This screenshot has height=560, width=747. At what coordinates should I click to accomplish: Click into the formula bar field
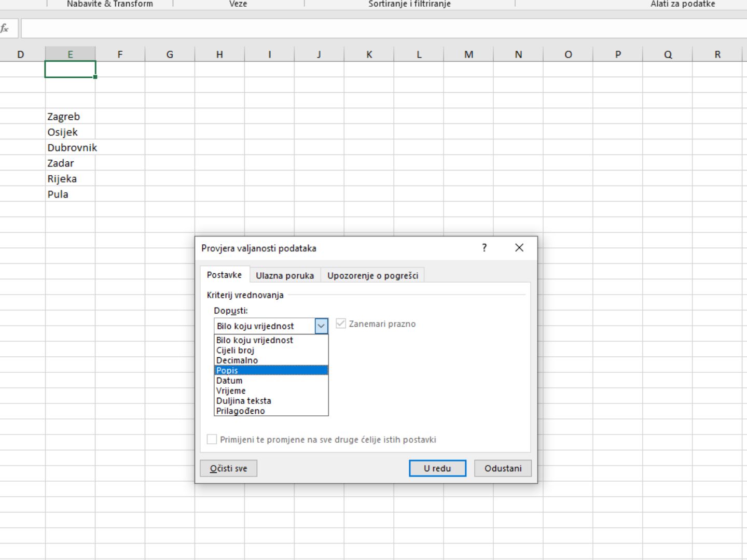pyautogui.click(x=384, y=29)
